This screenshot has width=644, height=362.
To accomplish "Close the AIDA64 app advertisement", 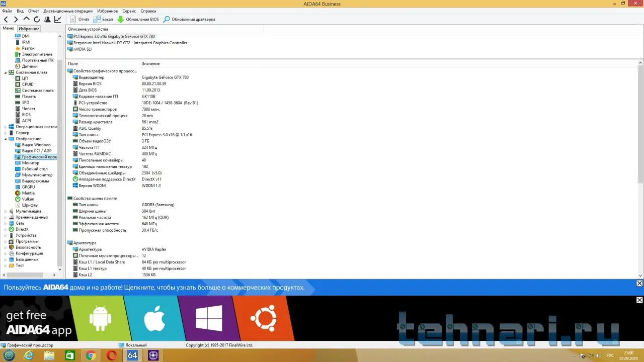I will [x=639, y=300].
